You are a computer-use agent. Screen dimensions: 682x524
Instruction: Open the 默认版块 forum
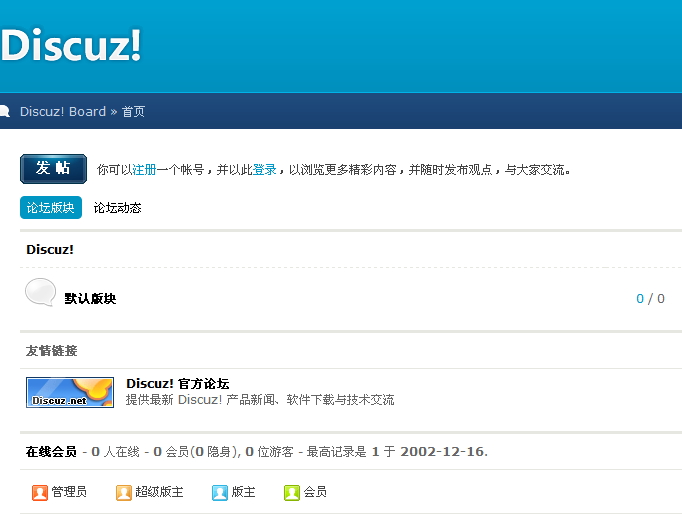pos(90,298)
